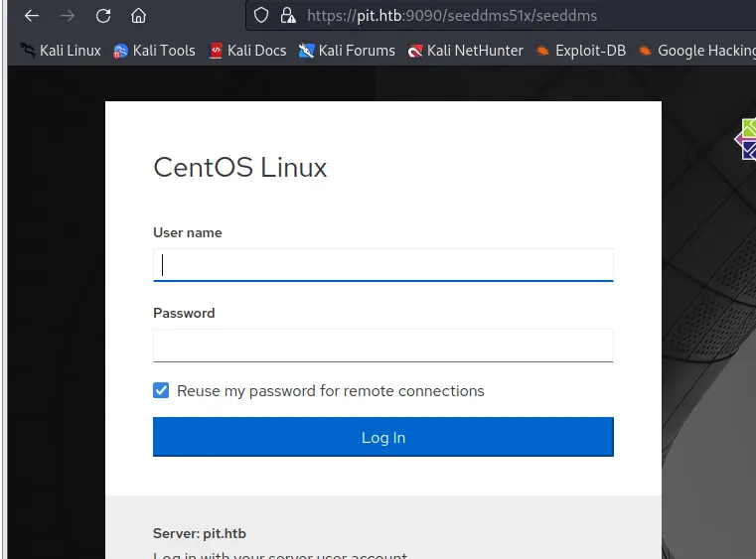Click the forward navigation arrow
Viewport: 756px width, 559px height.
coord(68,16)
